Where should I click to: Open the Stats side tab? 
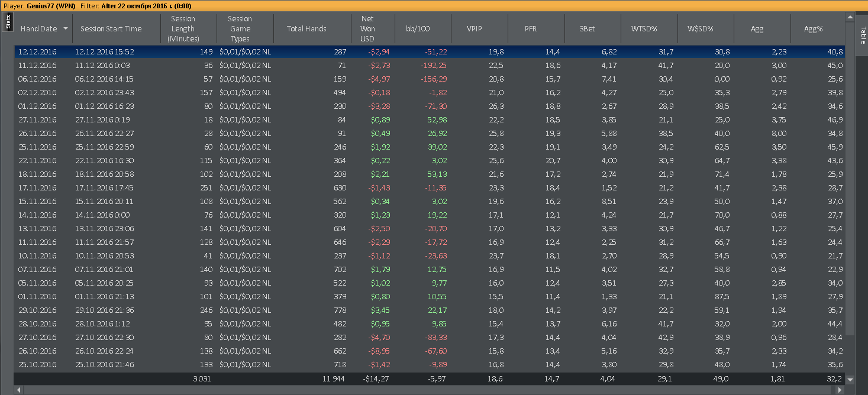[x=8, y=22]
